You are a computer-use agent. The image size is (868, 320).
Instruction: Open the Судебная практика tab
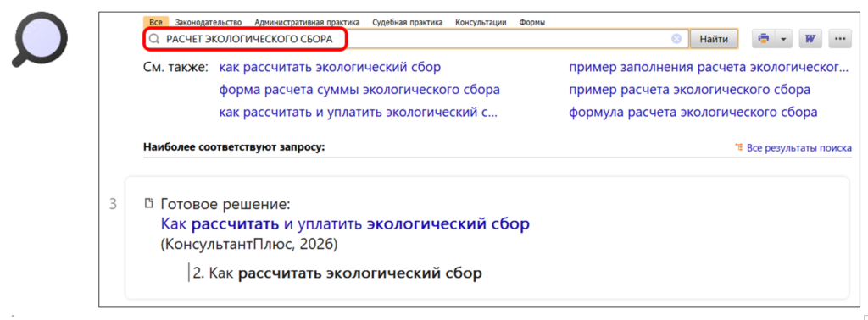click(x=408, y=23)
